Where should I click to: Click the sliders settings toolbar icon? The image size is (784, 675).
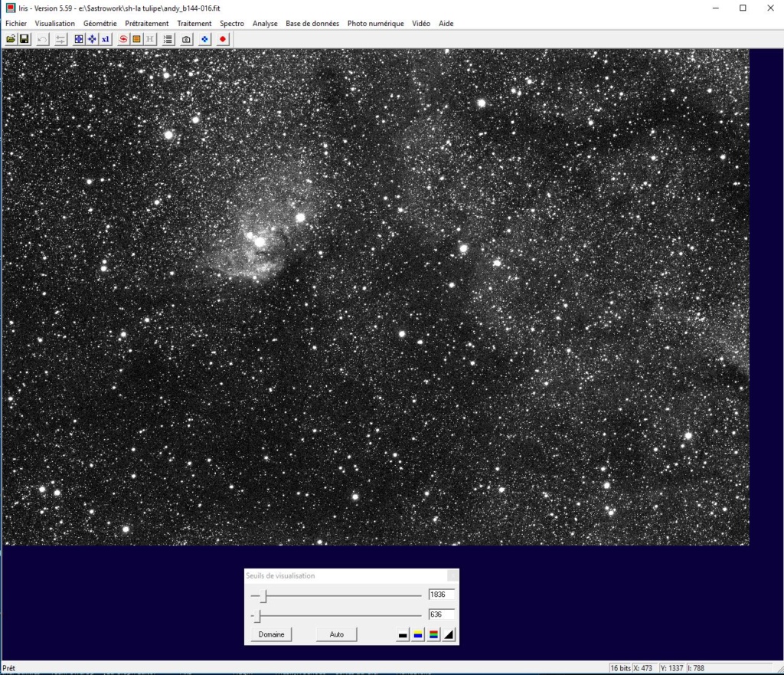pos(60,39)
